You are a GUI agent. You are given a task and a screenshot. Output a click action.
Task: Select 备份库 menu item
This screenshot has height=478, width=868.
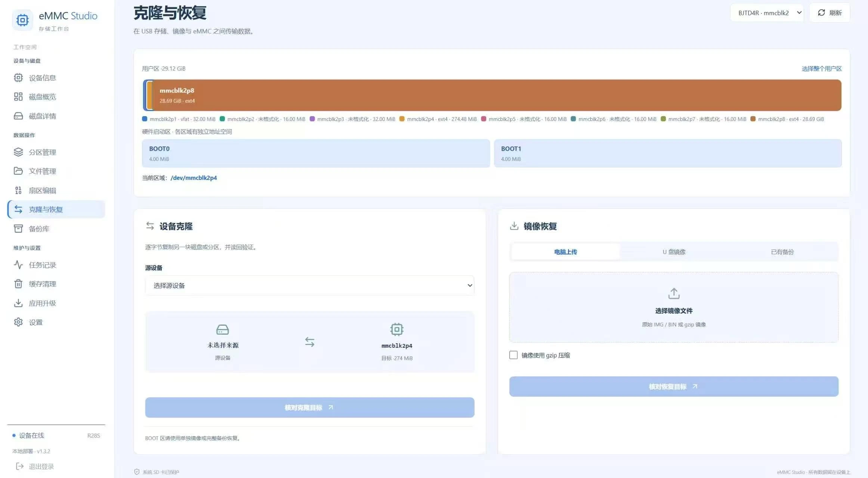56,229
